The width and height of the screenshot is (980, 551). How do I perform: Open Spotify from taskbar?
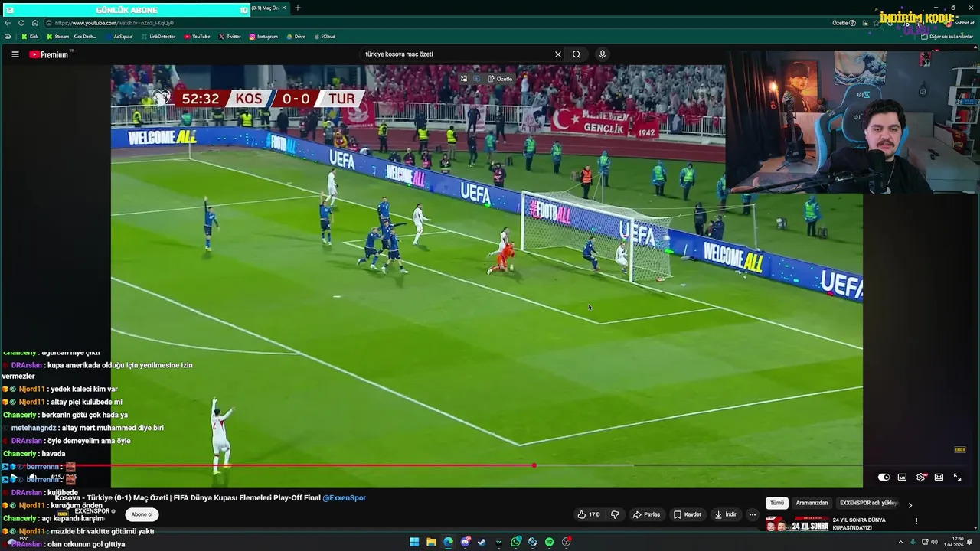(x=549, y=542)
